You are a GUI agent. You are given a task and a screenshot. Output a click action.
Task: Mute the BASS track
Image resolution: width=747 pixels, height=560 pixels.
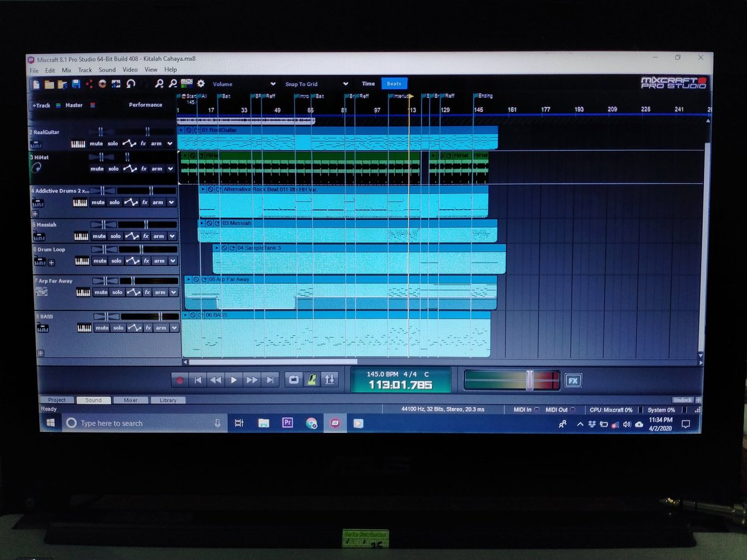tap(102, 328)
